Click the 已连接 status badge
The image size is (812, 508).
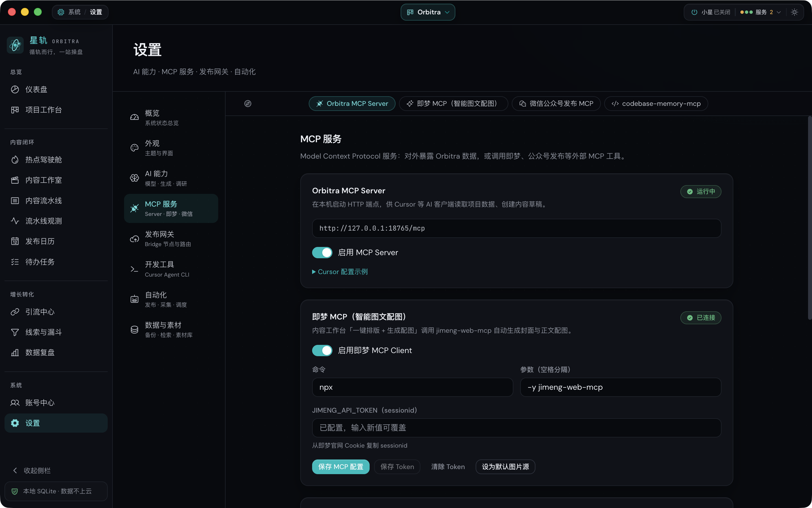click(x=701, y=317)
